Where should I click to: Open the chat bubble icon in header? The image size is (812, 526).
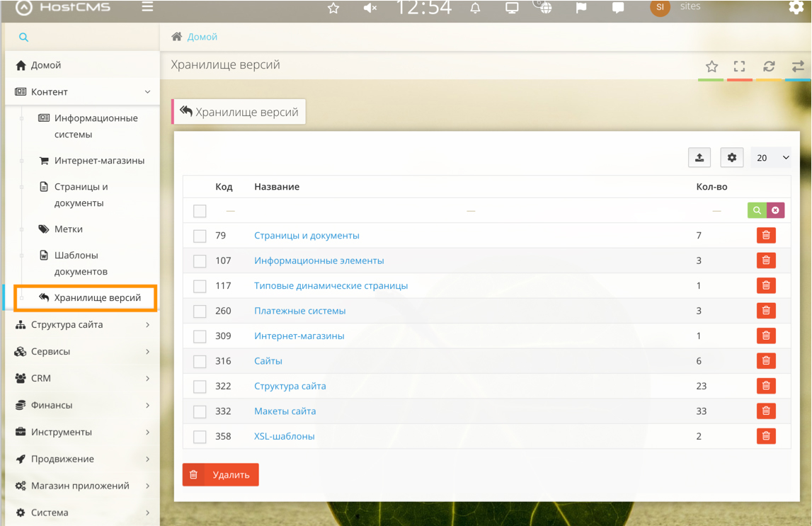(x=618, y=8)
